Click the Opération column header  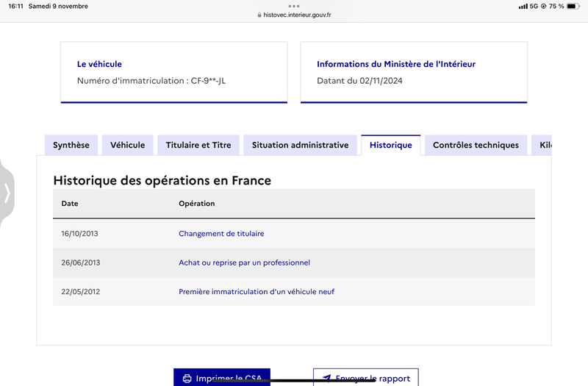[x=196, y=204]
